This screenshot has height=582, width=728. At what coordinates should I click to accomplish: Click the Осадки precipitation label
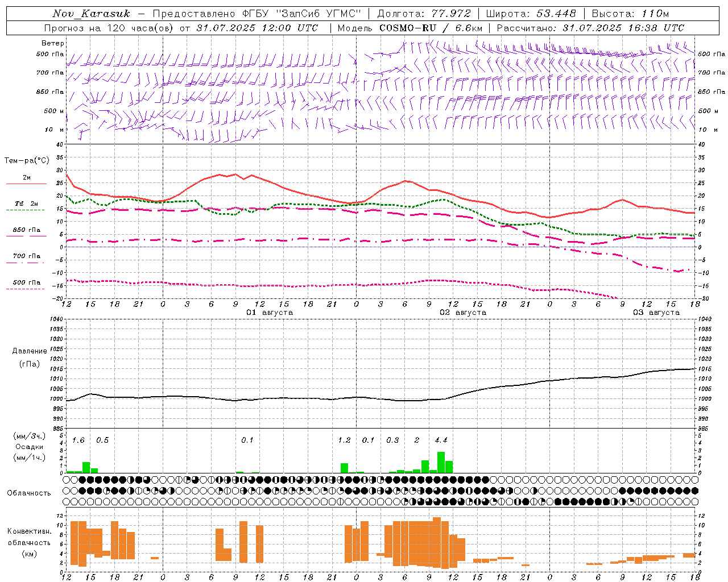(x=30, y=447)
